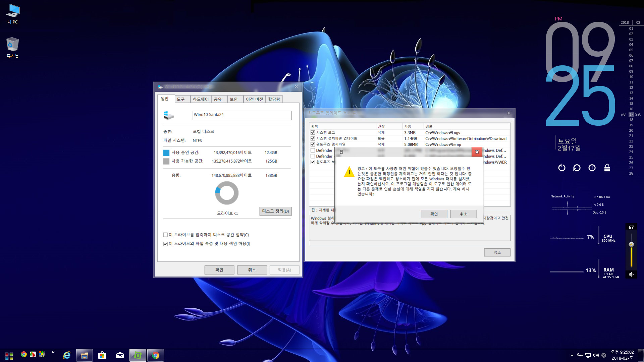Screen dimensions: 644x362
Task: Click the Start button on taskbar
Action: 9,356
